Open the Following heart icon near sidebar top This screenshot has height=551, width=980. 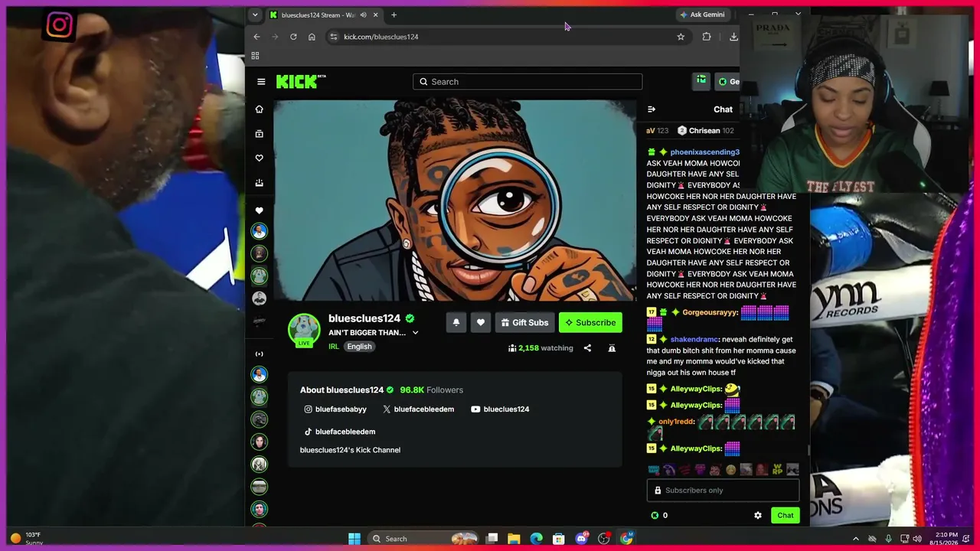point(259,158)
